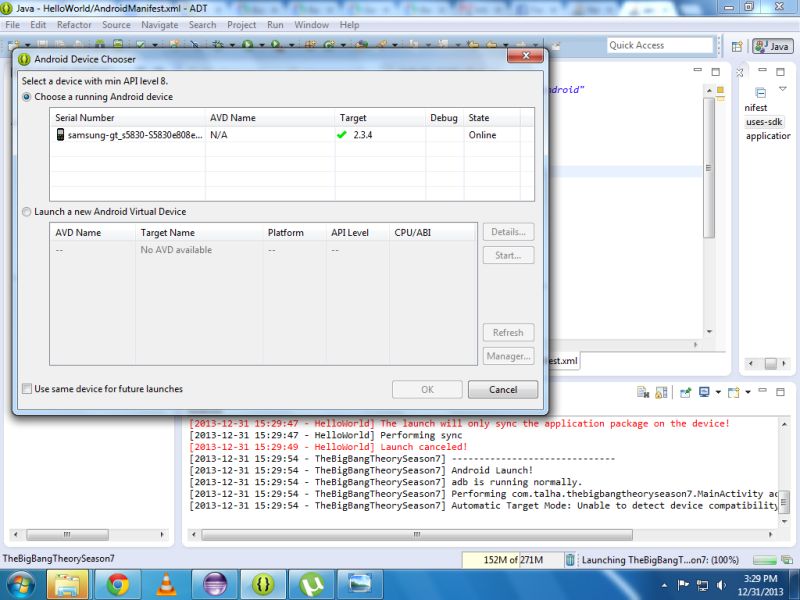Select Choose a running Android device

tap(26, 96)
